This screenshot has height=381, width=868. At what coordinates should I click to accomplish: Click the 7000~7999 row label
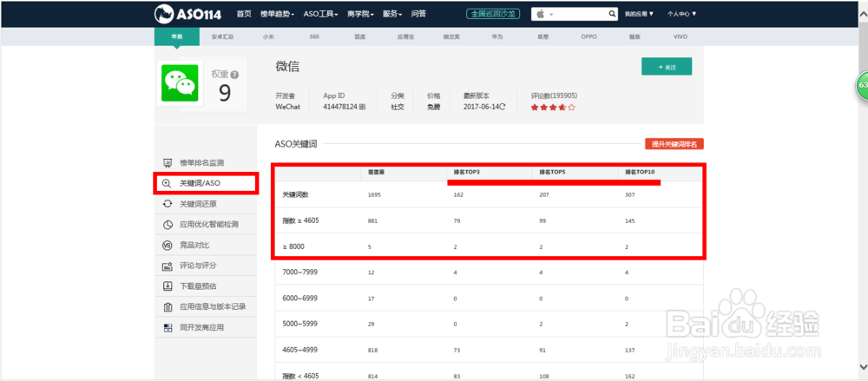pyautogui.click(x=299, y=272)
